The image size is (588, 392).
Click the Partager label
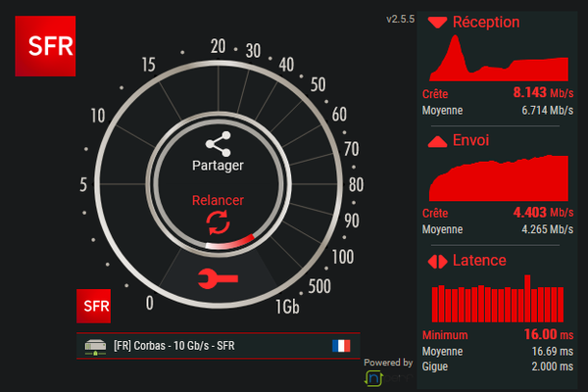point(218,166)
